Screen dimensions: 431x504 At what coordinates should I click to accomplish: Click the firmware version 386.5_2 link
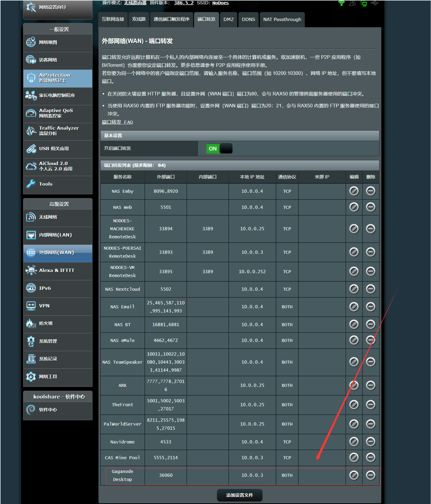[184, 3]
